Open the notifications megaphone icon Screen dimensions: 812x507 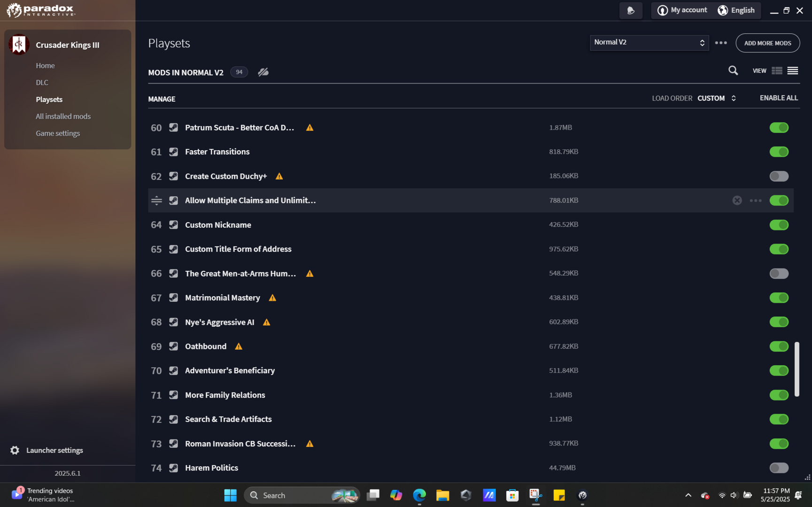[x=631, y=10]
